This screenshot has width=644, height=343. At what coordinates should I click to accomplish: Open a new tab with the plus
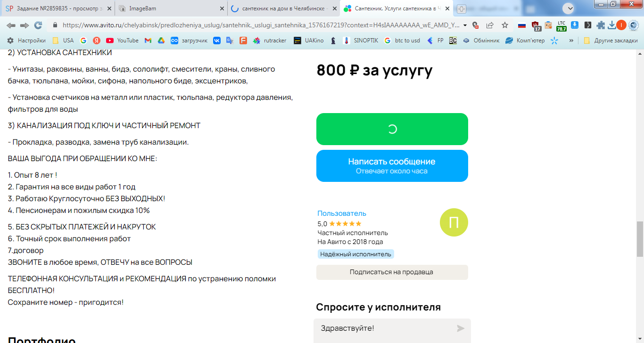click(462, 8)
